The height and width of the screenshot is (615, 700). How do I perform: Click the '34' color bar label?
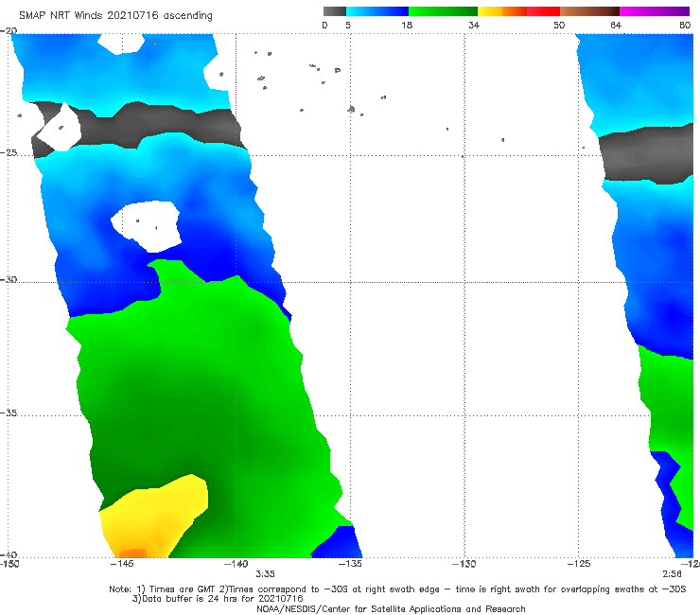474,25
